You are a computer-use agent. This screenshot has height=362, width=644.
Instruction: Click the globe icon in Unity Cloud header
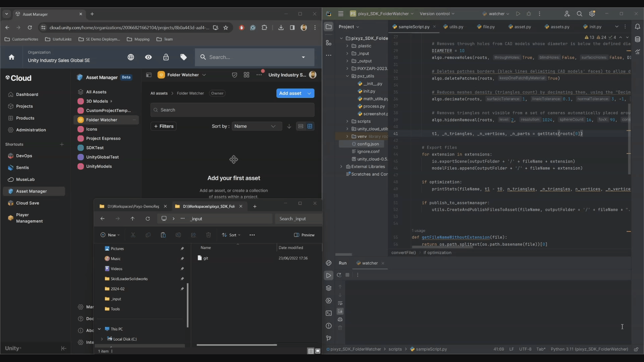point(131,57)
